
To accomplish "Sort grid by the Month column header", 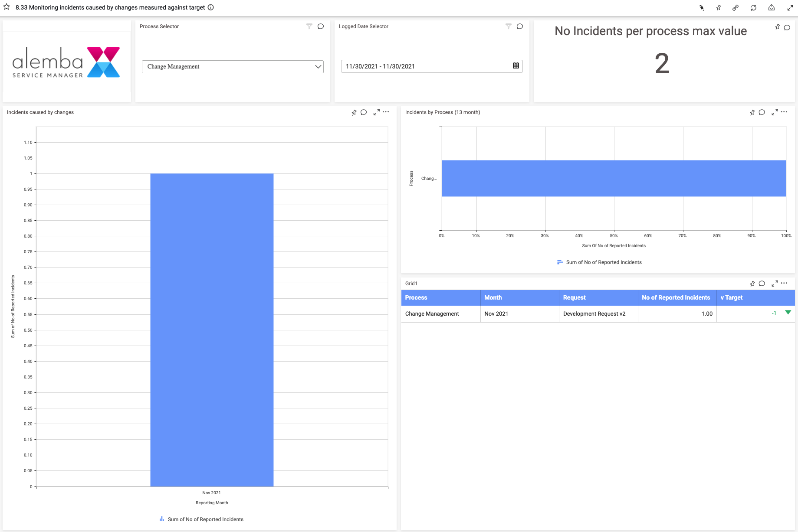I will tap(493, 297).
